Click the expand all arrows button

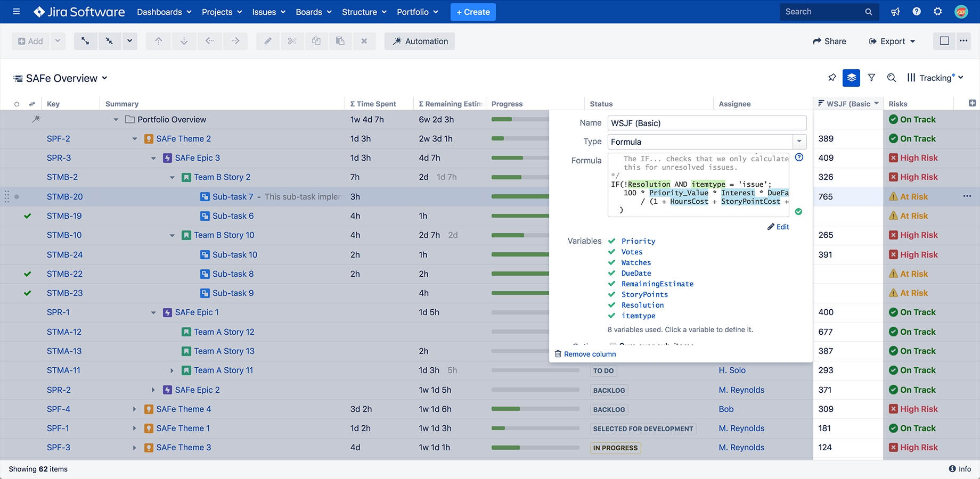(x=85, y=41)
